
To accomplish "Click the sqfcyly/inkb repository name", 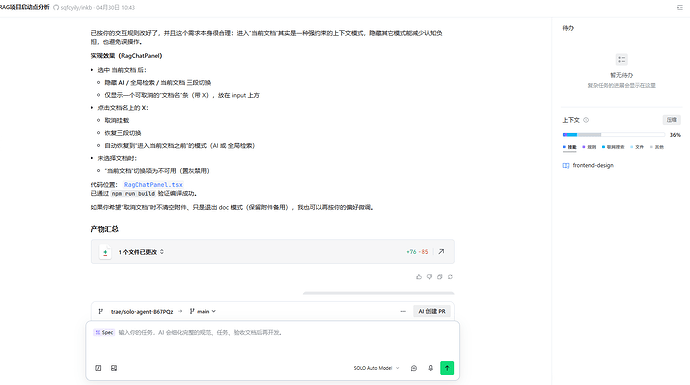I will point(76,7).
